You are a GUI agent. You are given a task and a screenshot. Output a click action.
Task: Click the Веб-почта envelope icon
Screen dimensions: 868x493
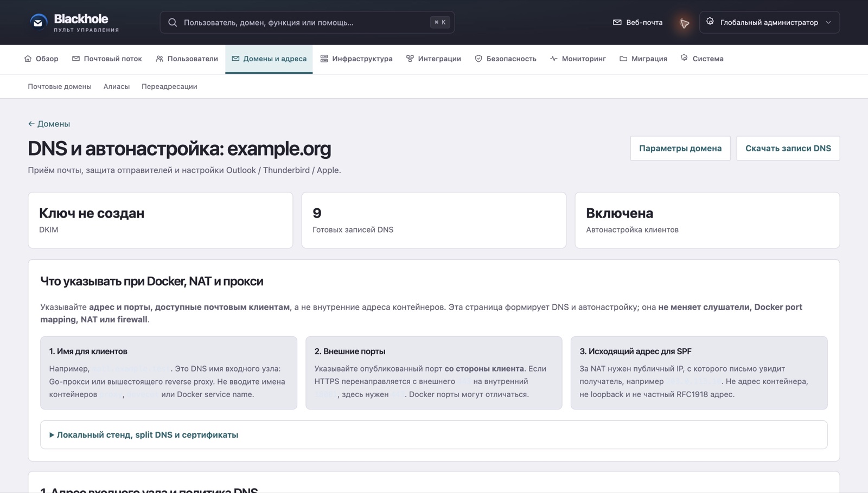click(x=617, y=22)
